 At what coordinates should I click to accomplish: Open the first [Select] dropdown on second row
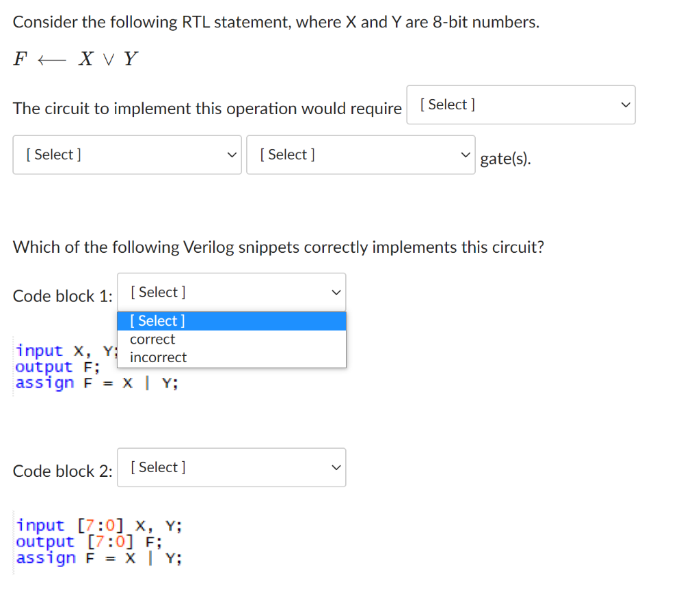[x=126, y=155]
